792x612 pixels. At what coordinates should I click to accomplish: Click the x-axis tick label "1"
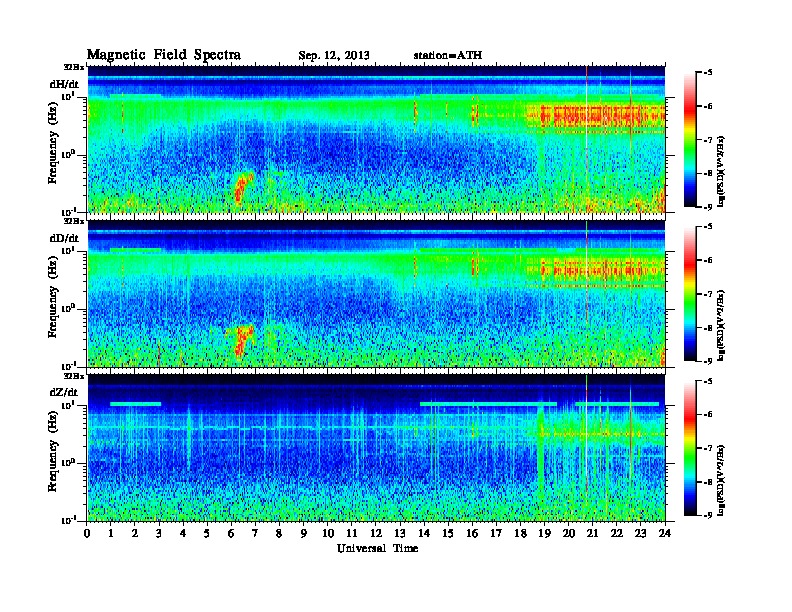pyautogui.click(x=111, y=534)
